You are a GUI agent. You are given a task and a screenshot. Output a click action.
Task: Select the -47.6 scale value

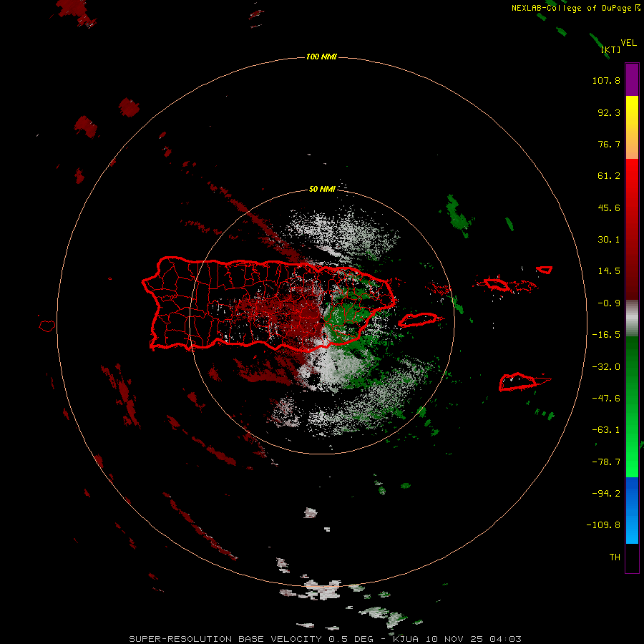point(606,399)
